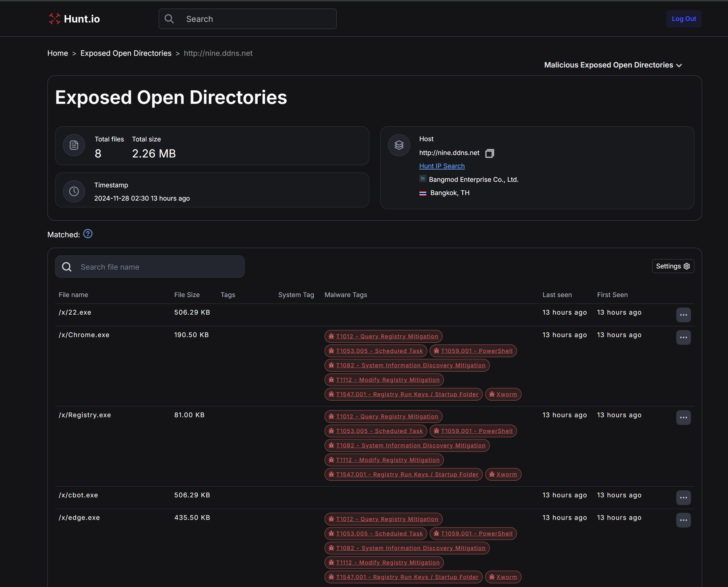Click the copy icon next to host URL
The height and width of the screenshot is (587, 728).
coord(489,153)
